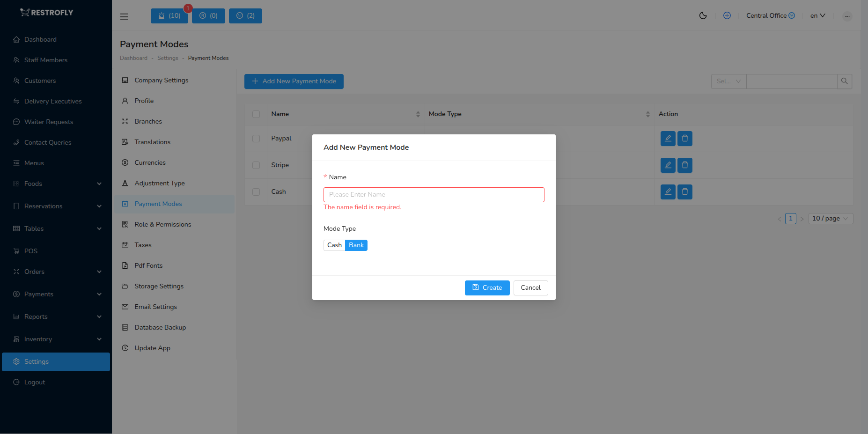Open the notifications bell badge showing 10
Screen dimensions: 868x434
pos(169,15)
